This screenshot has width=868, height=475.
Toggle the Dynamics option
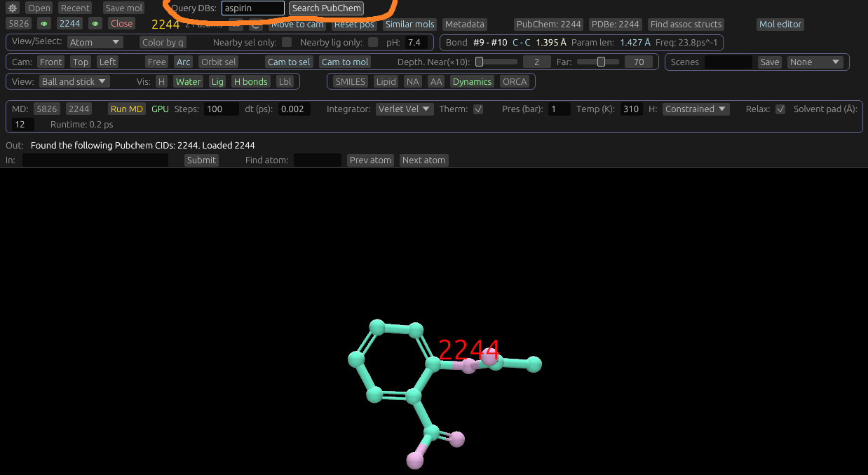(x=472, y=81)
